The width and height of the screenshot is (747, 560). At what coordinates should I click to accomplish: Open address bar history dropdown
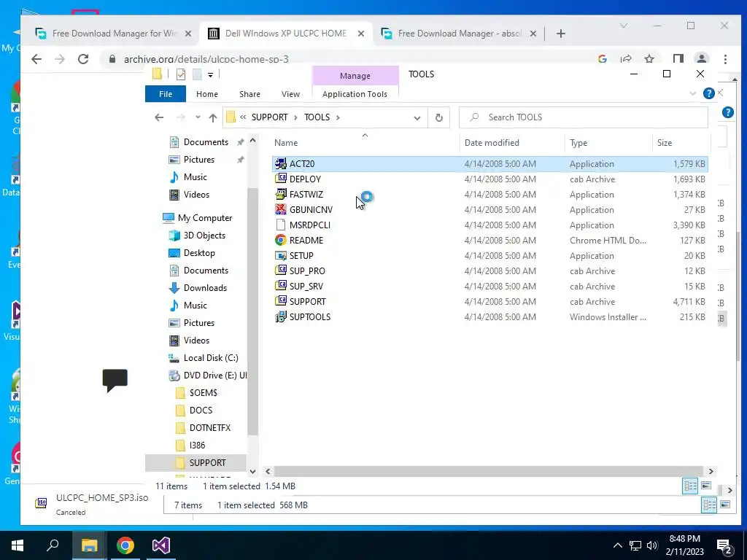click(x=417, y=117)
